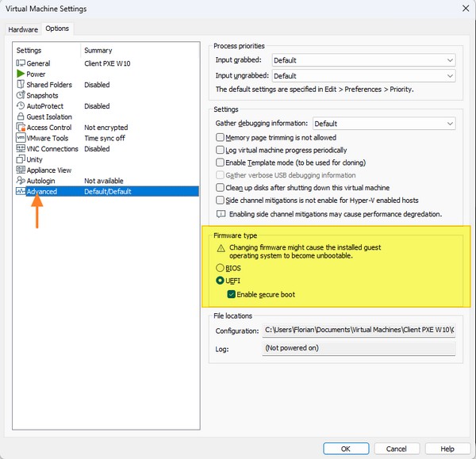The image size is (476, 459).
Task: Uncheck Enable secure boot
Action: (x=232, y=294)
